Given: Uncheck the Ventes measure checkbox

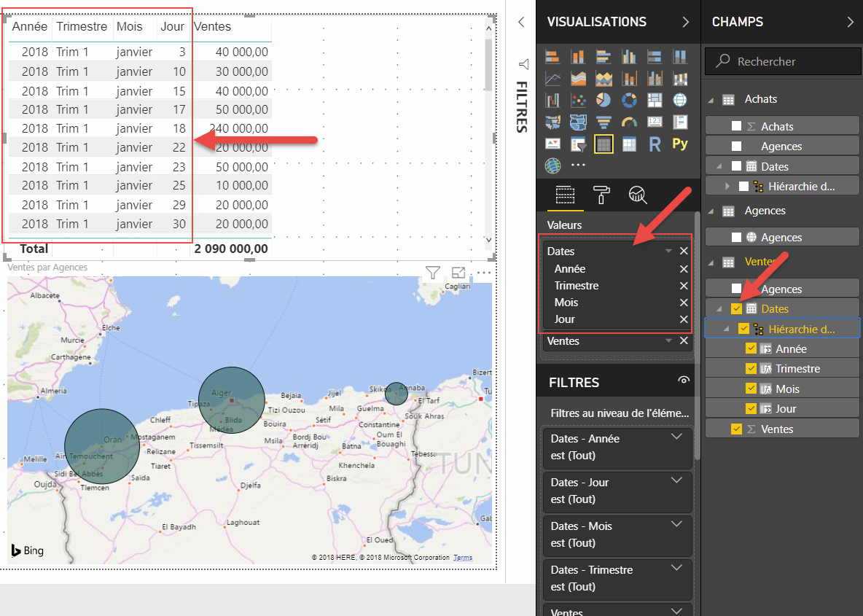Looking at the screenshot, I should pos(736,429).
